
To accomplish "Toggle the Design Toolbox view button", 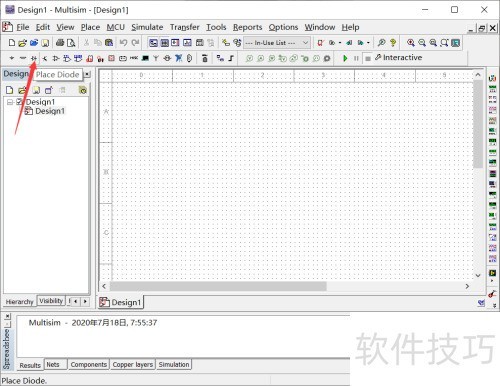I will [153, 43].
